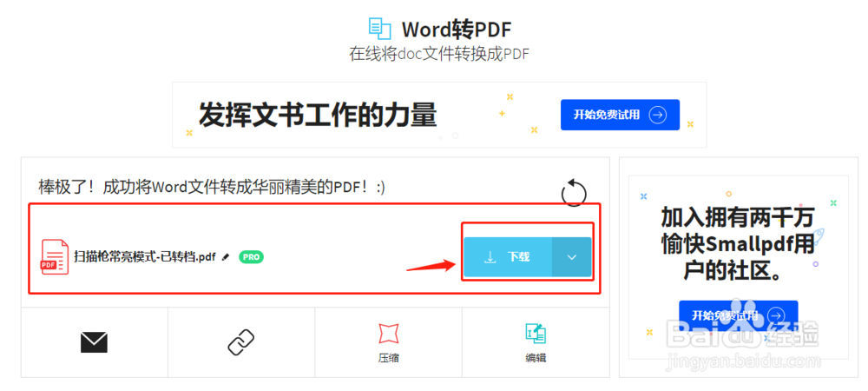Click the red PDF file icon
The width and height of the screenshot is (868, 391).
click(55, 257)
